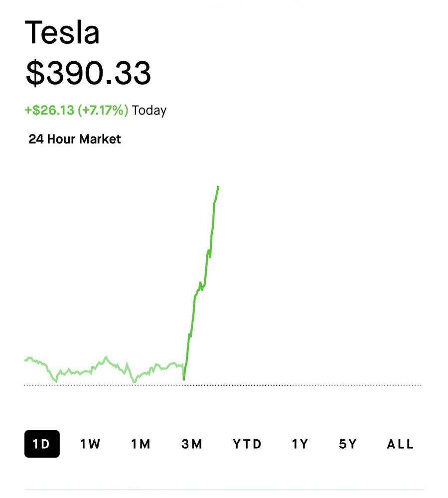Click the left start of the pale green line

click(x=26, y=360)
